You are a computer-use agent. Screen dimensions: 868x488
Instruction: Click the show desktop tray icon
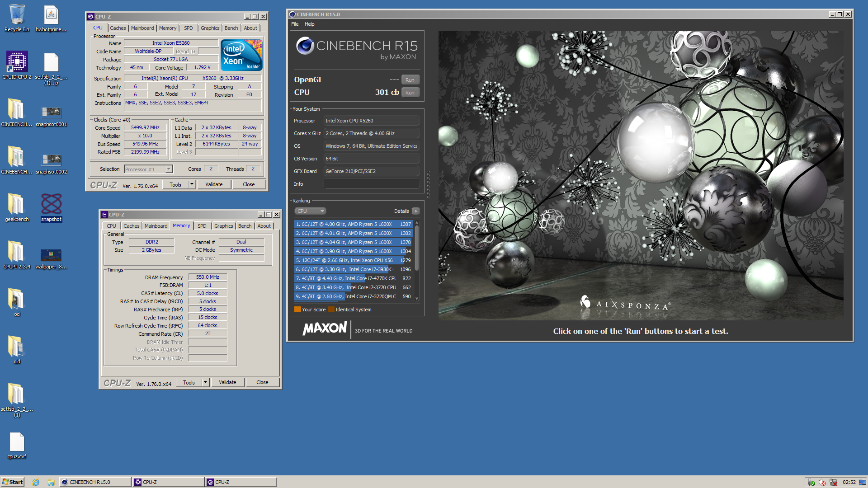pyautogui.click(x=863, y=482)
